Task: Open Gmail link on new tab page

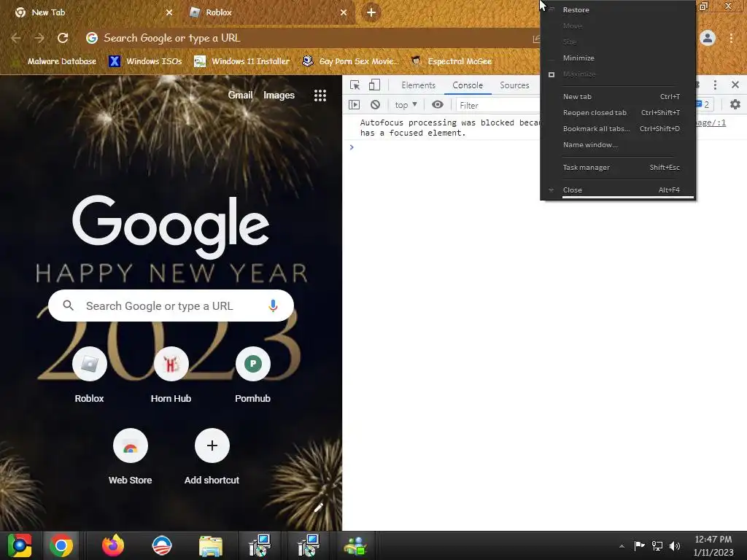Action: 240,96
